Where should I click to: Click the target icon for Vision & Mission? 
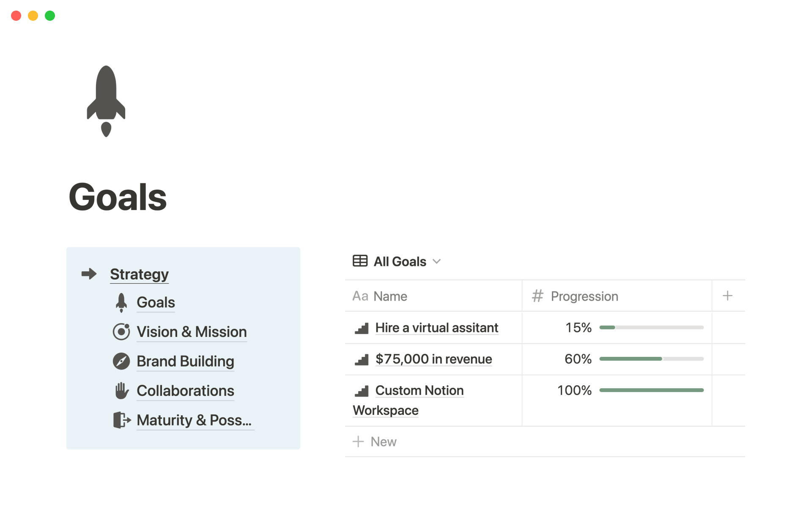(121, 332)
